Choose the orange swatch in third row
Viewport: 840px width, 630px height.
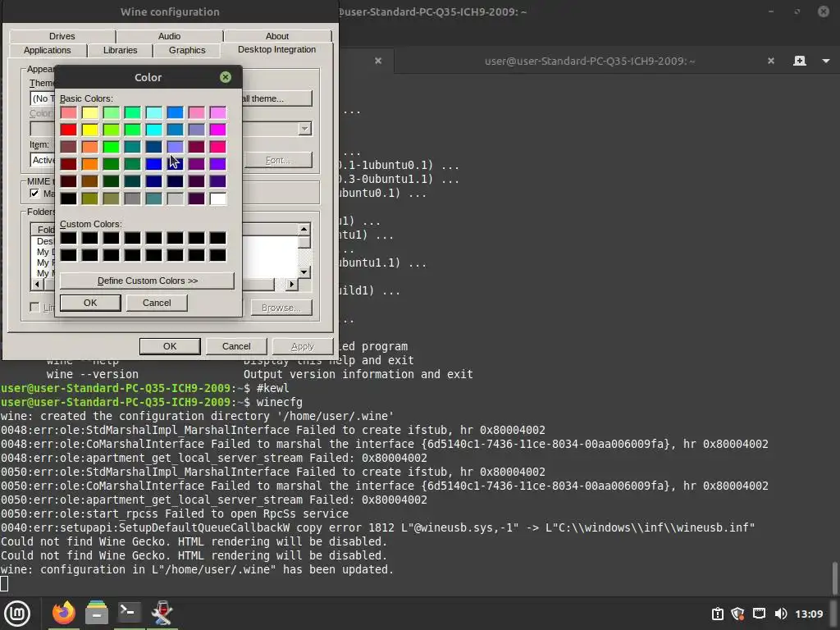coord(90,146)
